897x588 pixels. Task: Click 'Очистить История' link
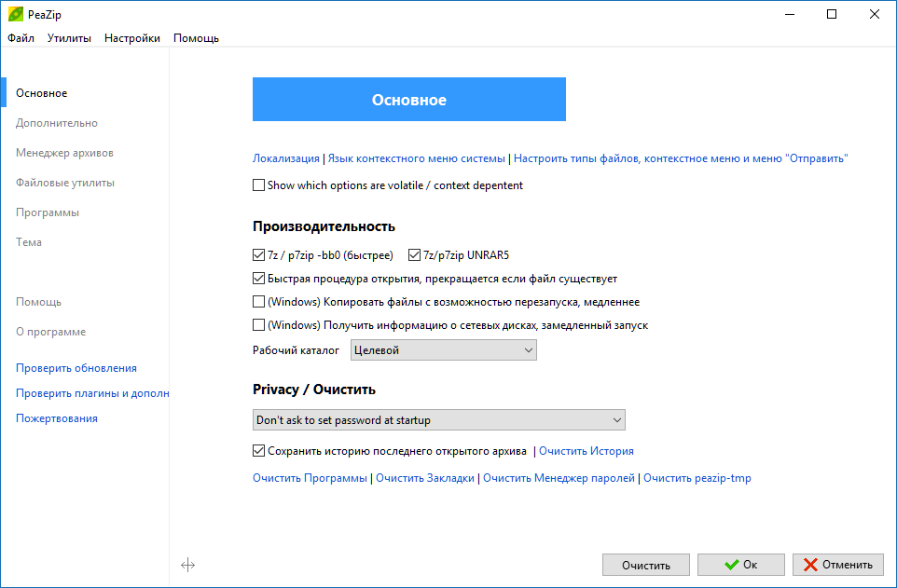coord(586,451)
